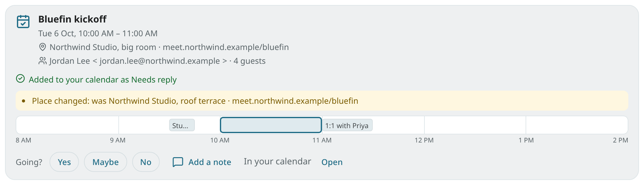
Task: Click Add a note link
Action: (210, 162)
